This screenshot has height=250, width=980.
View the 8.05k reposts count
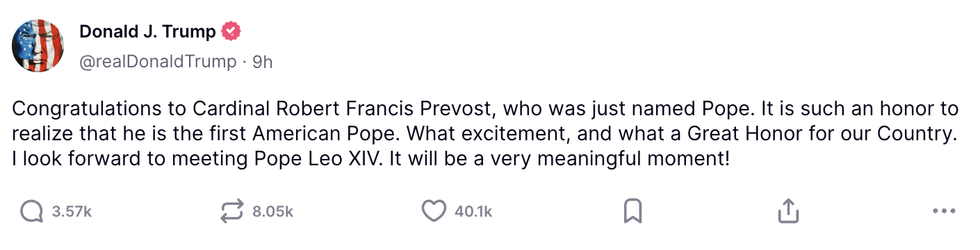(x=272, y=212)
